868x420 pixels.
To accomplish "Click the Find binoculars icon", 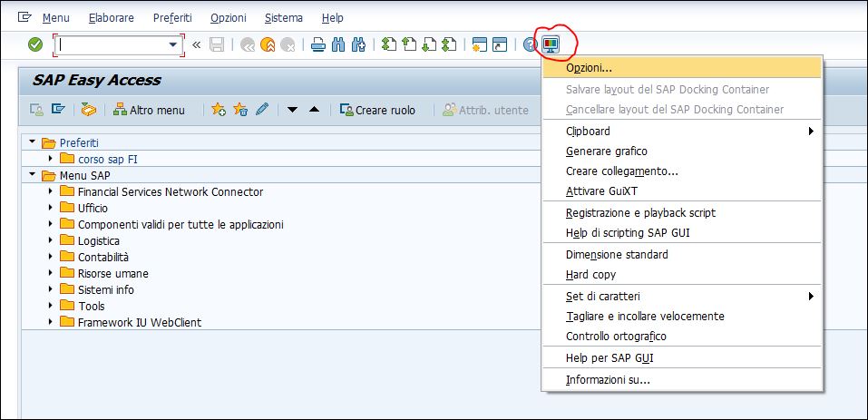I will click(338, 44).
